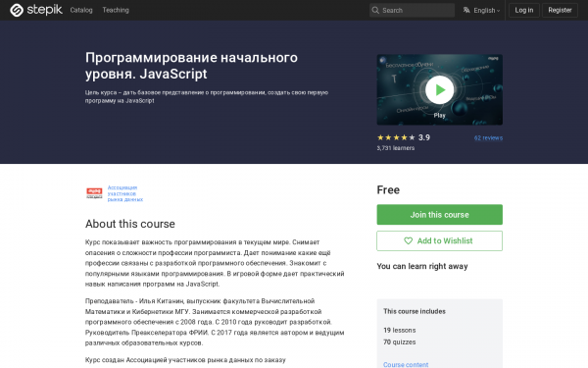Click the You can learn right away text

point(422,266)
